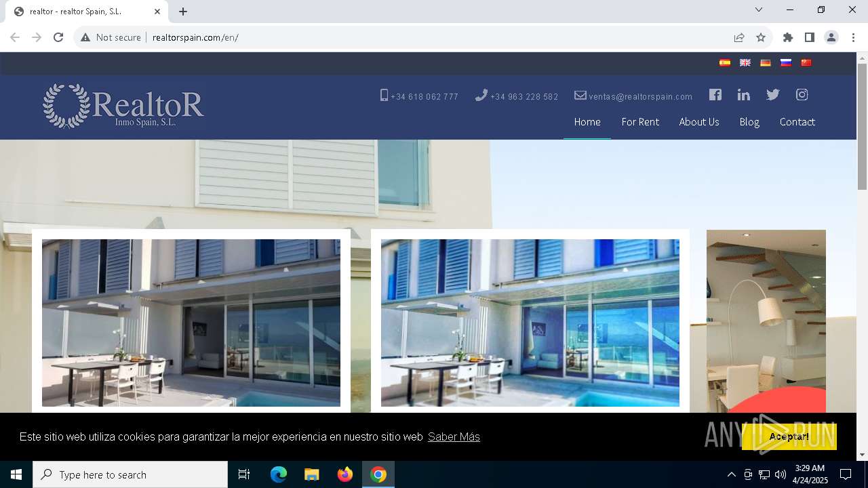This screenshot has width=868, height=488.
Task: Click the Not secure site info
Action: [x=111, y=37]
